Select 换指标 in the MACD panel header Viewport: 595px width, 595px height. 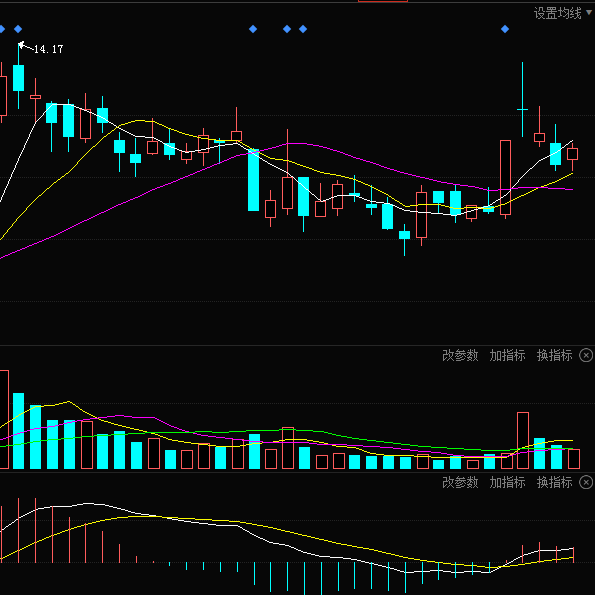click(x=554, y=482)
